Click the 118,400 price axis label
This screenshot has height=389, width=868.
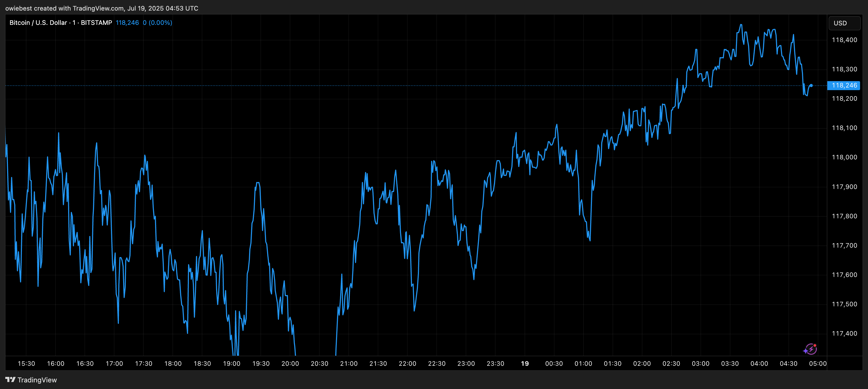844,40
